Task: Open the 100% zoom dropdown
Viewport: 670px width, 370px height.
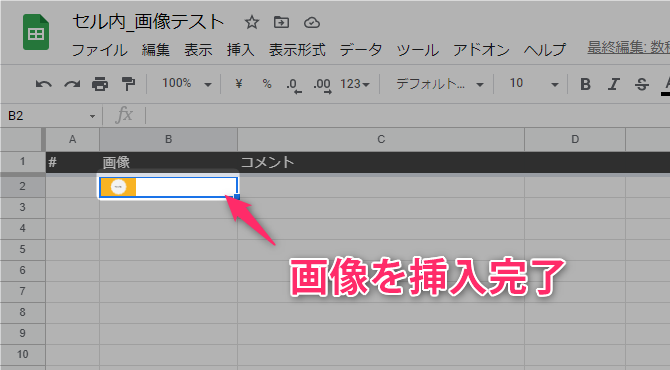Action: [x=187, y=84]
